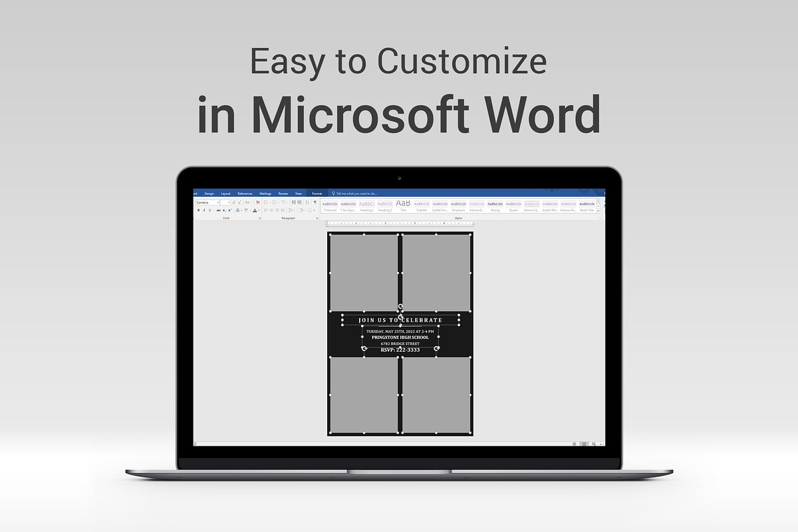Toggle Show/Hide paragraph marks
The width and height of the screenshot is (798, 532).
pyautogui.click(x=315, y=202)
